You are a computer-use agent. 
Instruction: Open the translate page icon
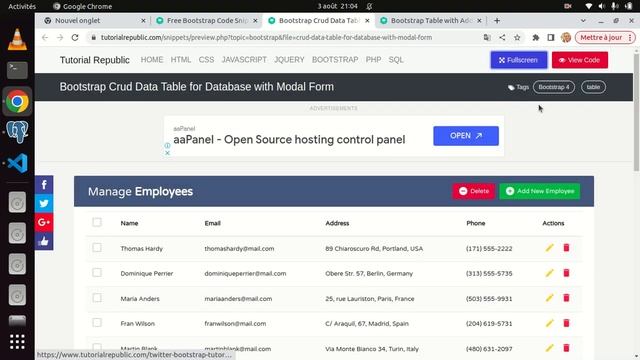[487, 38]
